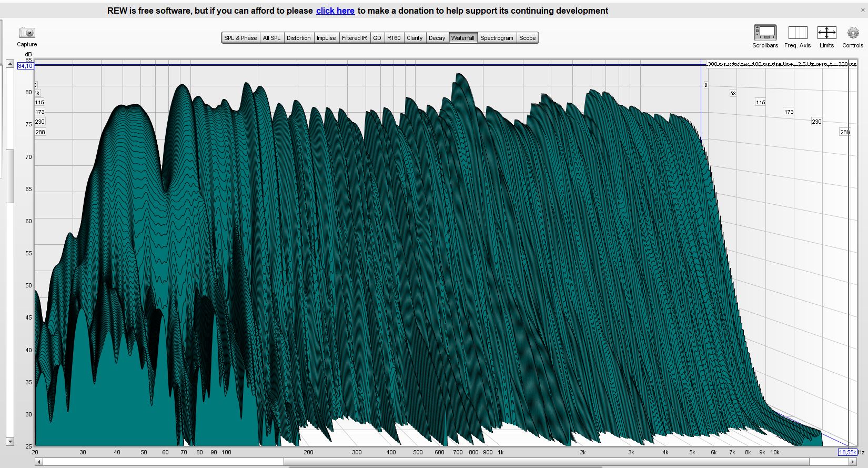Open the Scope tab
This screenshot has height=468, width=868.
(527, 38)
